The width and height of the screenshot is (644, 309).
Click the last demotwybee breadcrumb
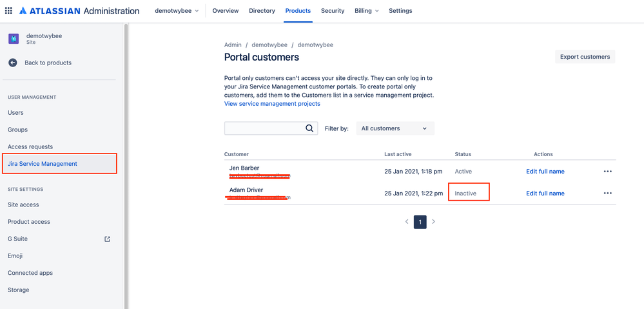315,45
